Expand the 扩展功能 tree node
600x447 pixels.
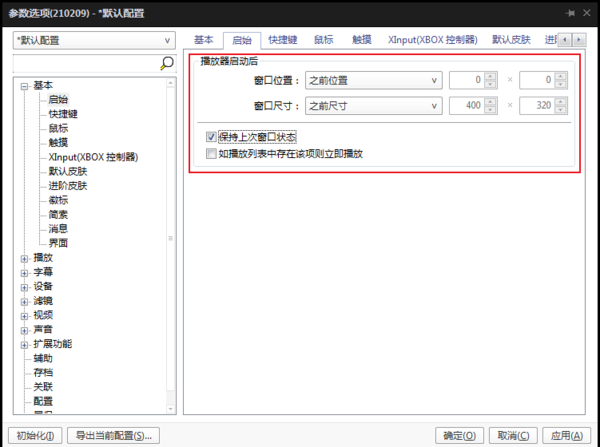pyautogui.click(x=24, y=343)
